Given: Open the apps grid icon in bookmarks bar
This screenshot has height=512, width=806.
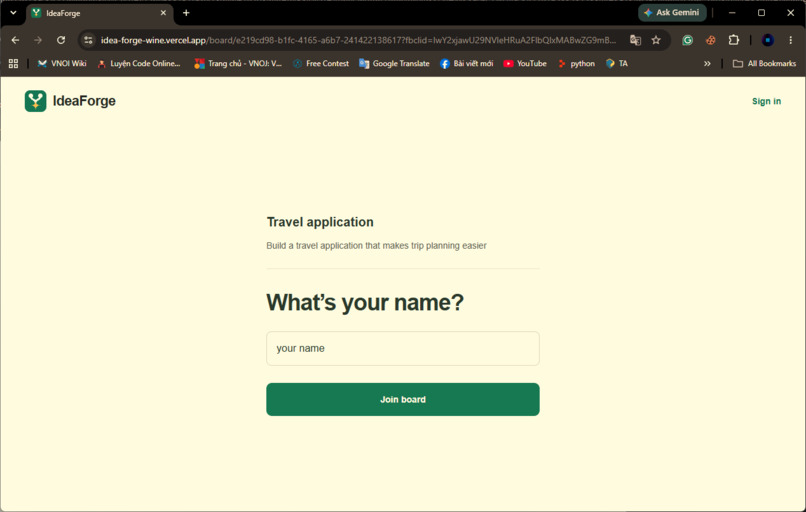Looking at the screenshot, I should click(x=13, y=64).
